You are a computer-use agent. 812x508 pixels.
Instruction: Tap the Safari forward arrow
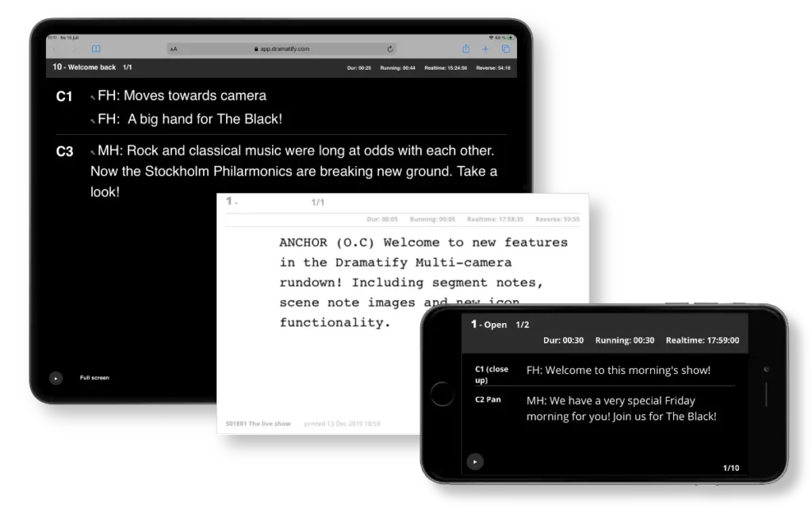[x=75, y=48]
